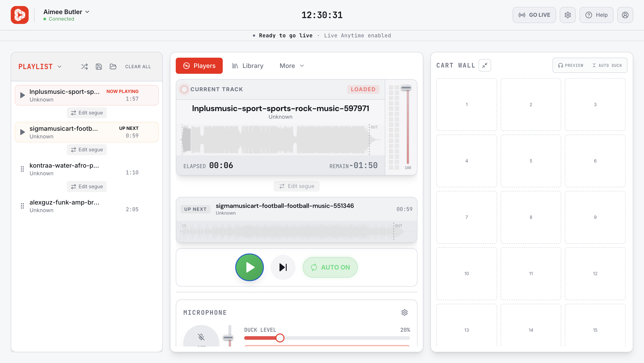The height and width of the screenshot is (363, 644).
Task: Collapse the Cart Wall panel
Action: pos(485,65)
